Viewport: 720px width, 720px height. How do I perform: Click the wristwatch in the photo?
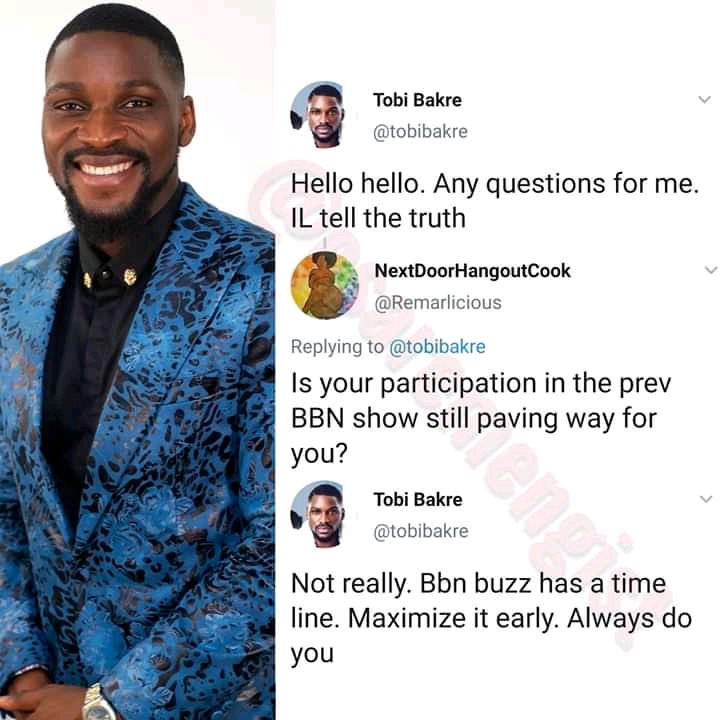coord(98,703)
